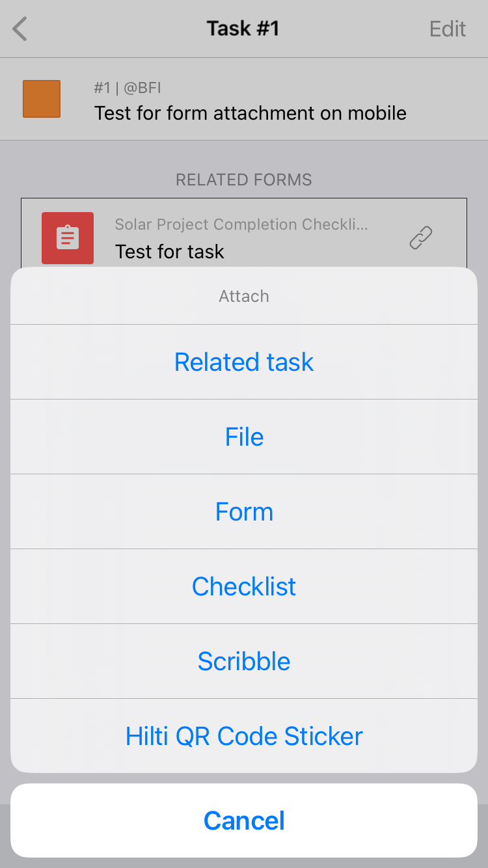The height and width of the screenshot is (868, 488).
Task: Tap the RELATED FORMS section header
Action: tap(244, 180)
